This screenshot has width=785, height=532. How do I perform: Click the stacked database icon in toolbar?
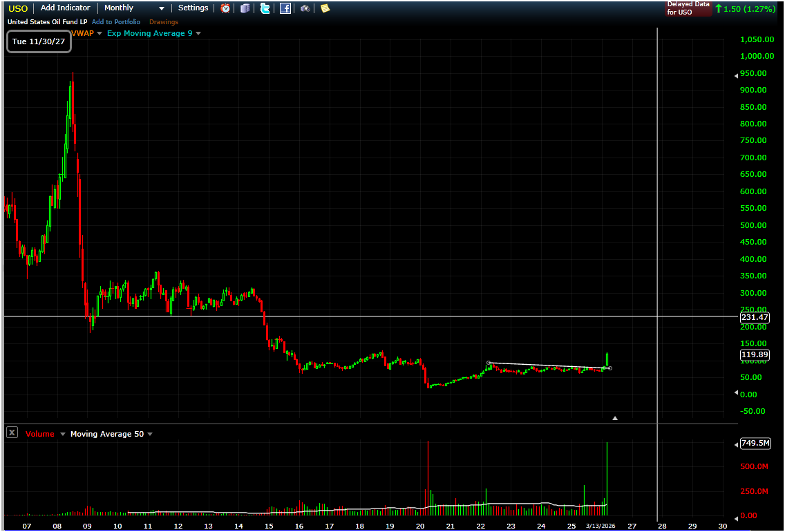(x=245, y=8)
